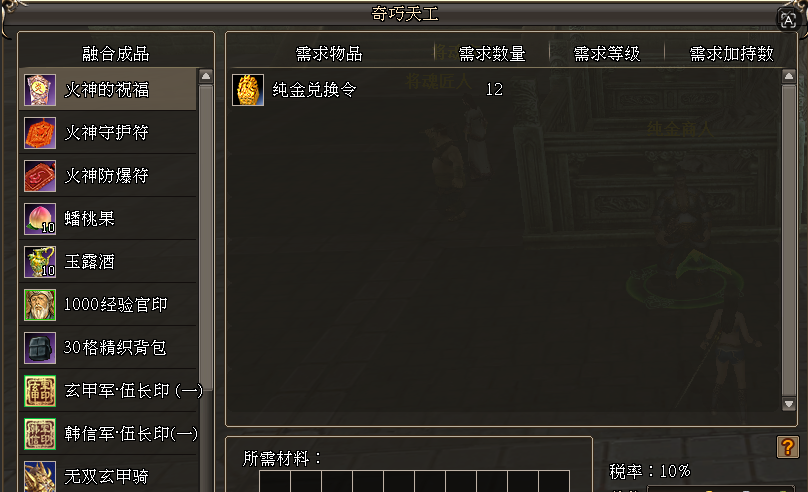Click the translate icon in the title bar
Screen dimensions: 808x492
[788, 20]
